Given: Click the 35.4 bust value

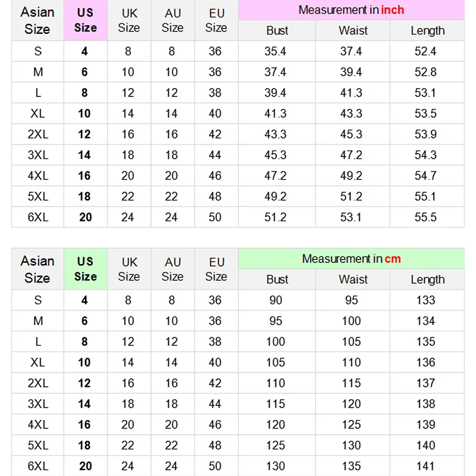Looking at the screenshot, I should click(275, 52).
